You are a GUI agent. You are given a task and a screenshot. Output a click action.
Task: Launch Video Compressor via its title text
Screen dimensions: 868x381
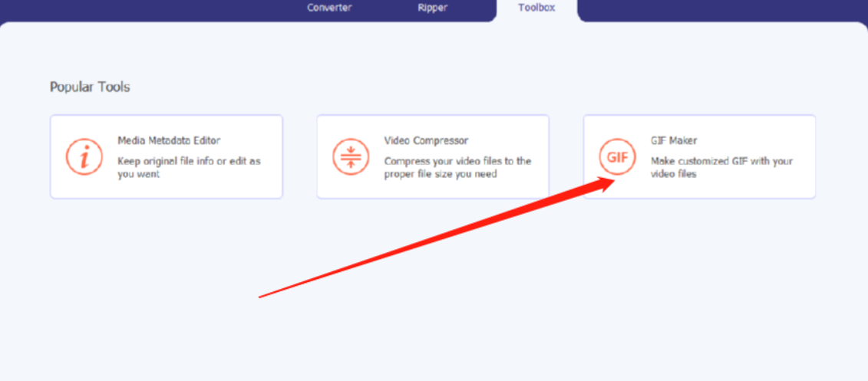pyautogui.click(x=426, y=141)
